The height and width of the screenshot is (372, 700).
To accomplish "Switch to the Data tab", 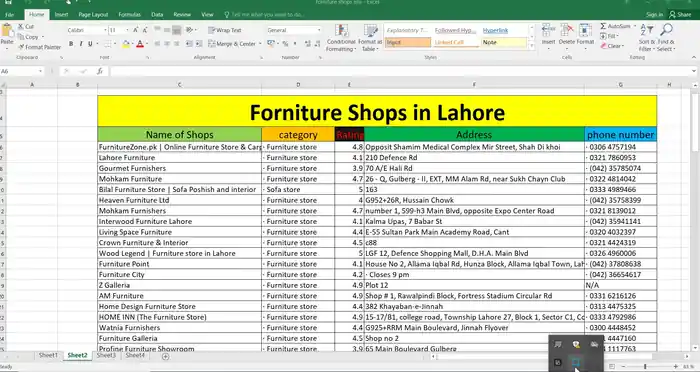I will [157, 15].
